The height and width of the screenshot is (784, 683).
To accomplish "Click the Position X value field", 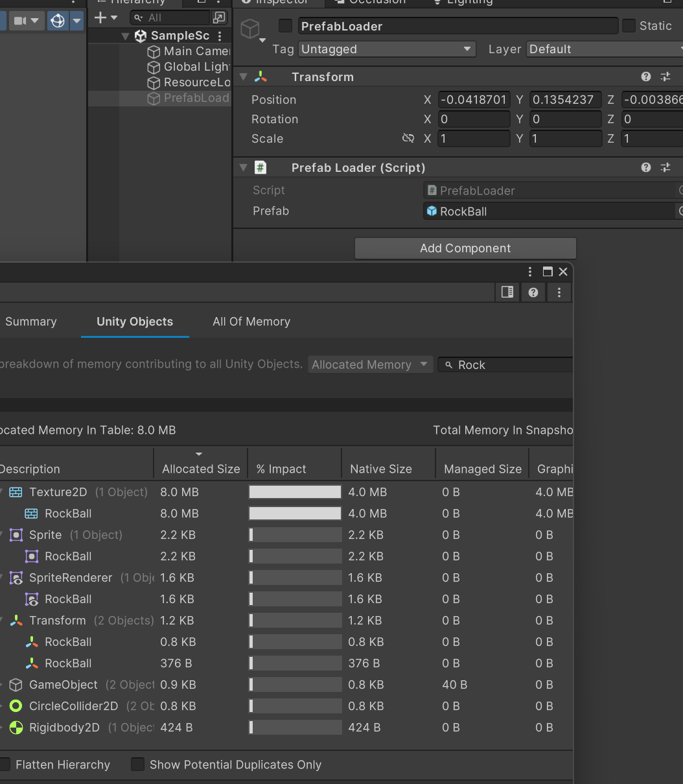I will pyautogui.click(x=473, y=100).
